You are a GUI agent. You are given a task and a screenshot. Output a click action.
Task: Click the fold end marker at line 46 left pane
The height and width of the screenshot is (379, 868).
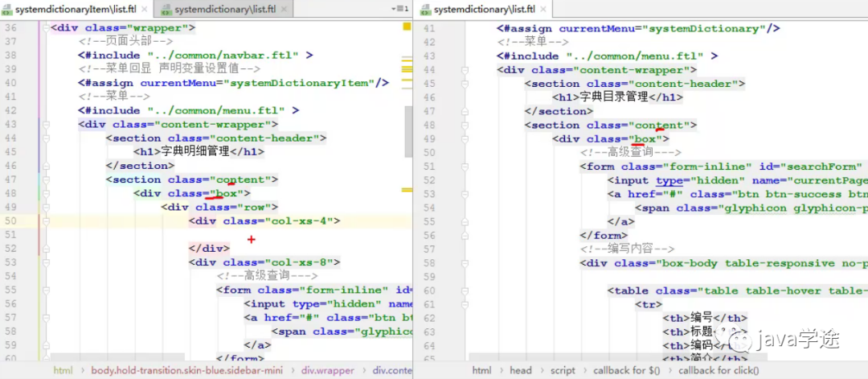pyautogui.click(x=46, y=166)
